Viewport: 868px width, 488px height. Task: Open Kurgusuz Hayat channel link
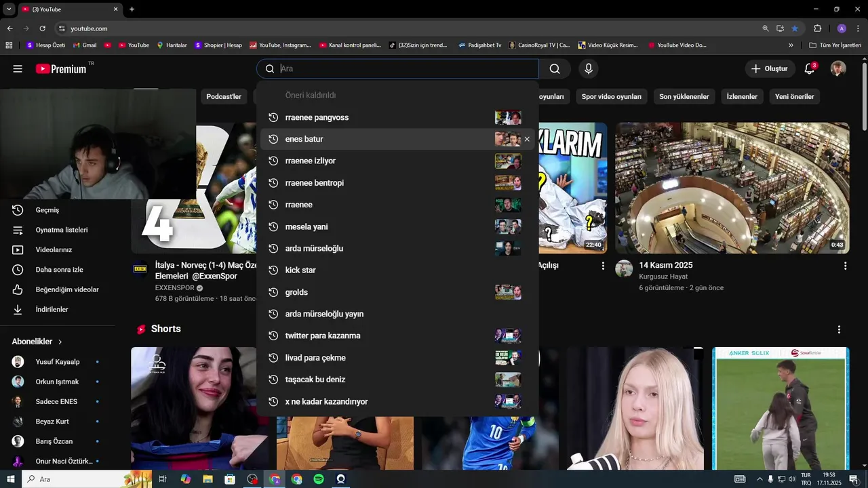663,277
